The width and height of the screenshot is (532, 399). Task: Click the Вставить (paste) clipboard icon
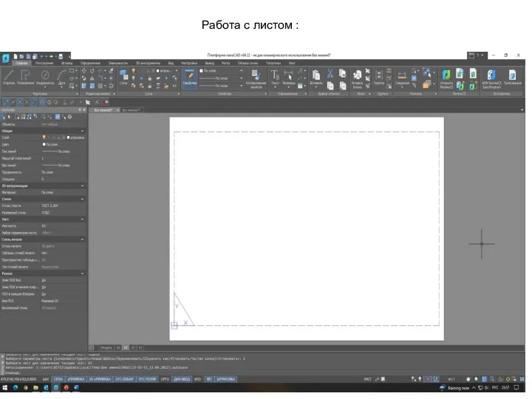[x=316, y=76]
